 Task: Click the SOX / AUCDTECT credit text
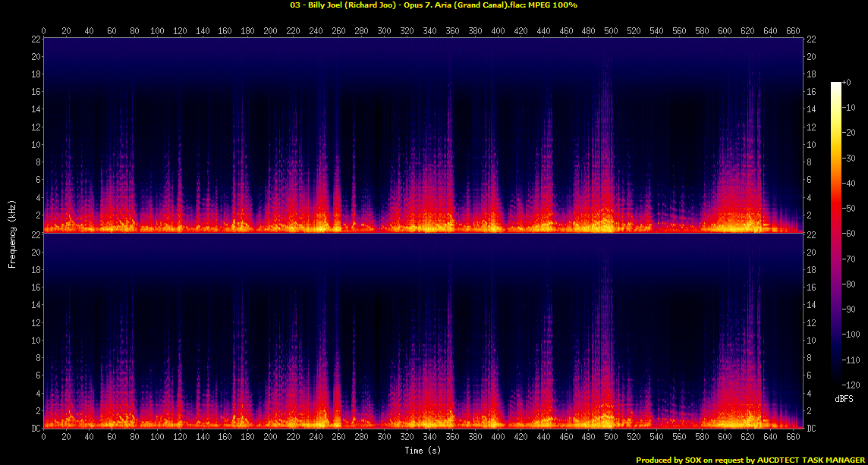point(750,460)
